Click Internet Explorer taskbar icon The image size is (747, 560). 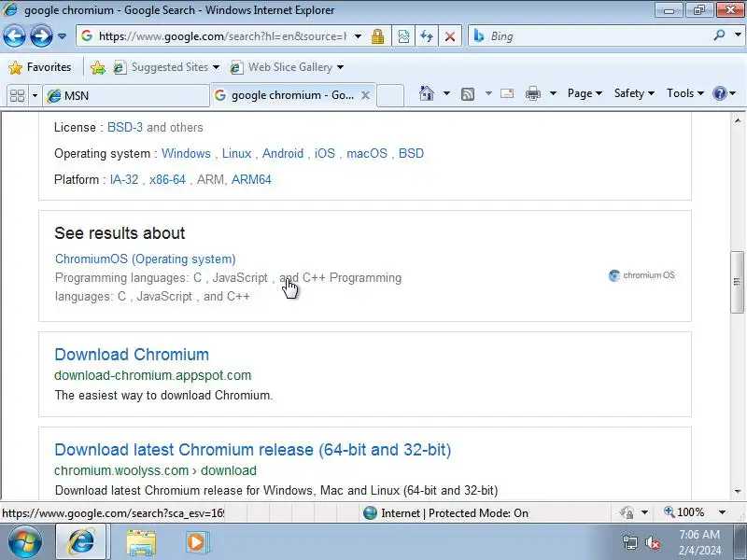click(81, 542)
